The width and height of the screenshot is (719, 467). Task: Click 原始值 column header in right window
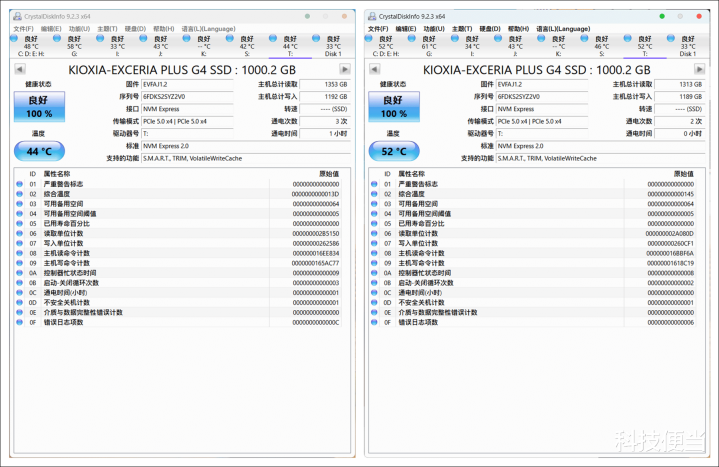coord(684,174)
